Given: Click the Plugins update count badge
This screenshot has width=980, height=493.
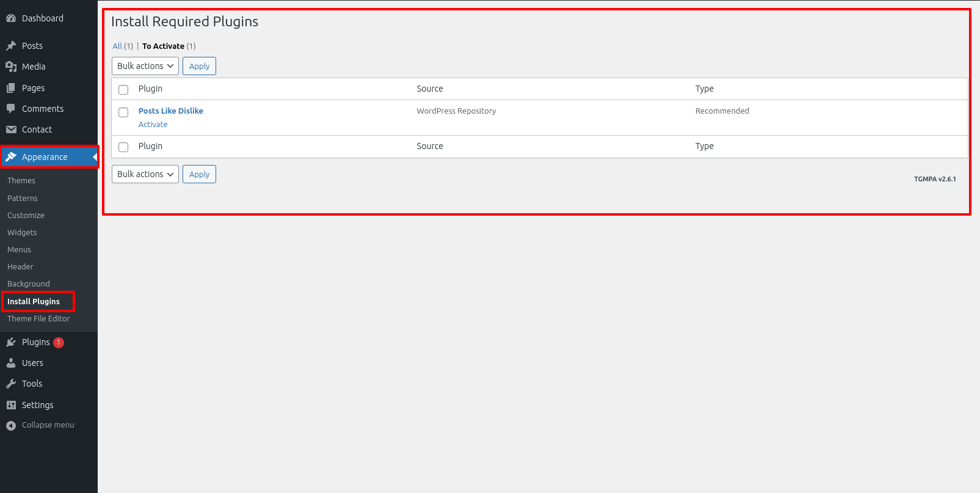Looking at the screenshot, I should coord(59,343).
